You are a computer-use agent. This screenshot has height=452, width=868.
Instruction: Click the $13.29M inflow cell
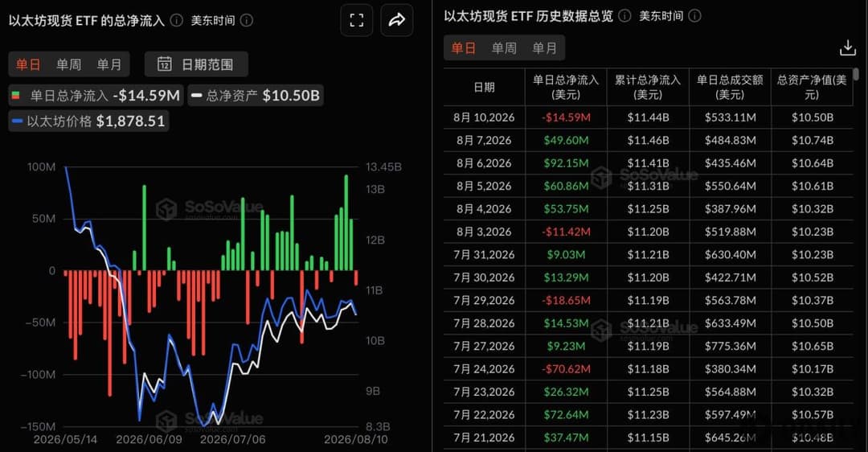point(566,277)
